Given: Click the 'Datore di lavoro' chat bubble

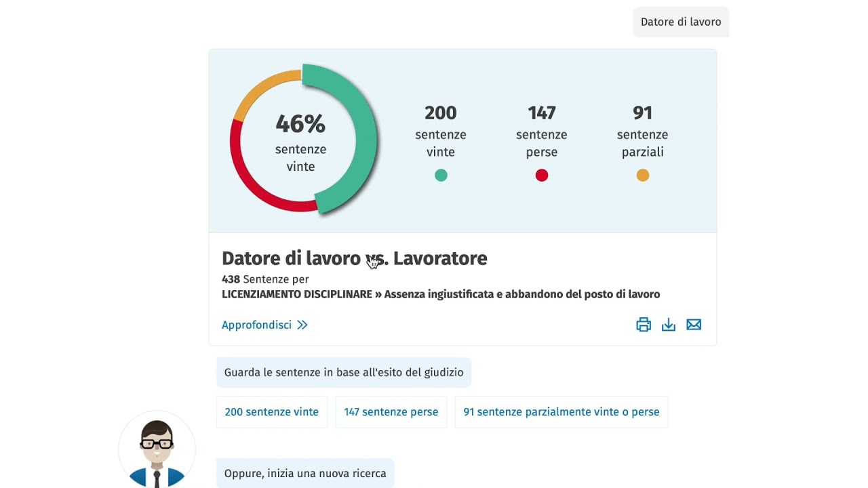Looking at the screenshot, I should 680,22.
